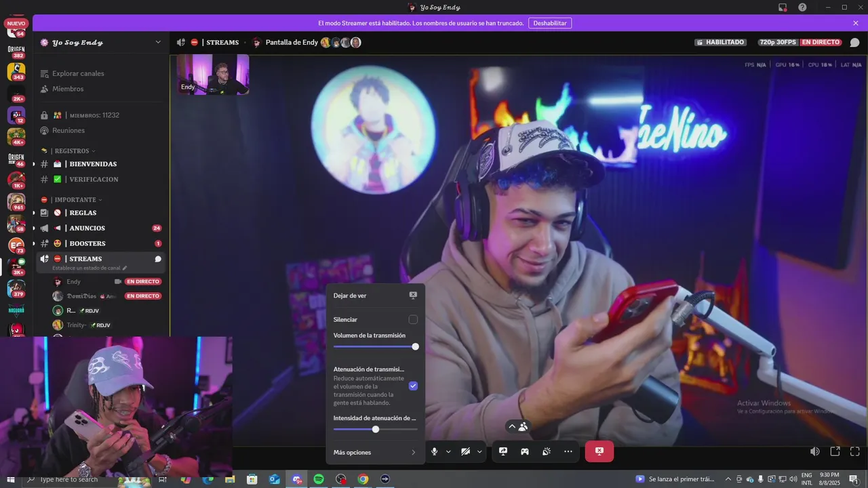Open Chrome from the taskbar
Screen dimensions: 868x488
363,479
